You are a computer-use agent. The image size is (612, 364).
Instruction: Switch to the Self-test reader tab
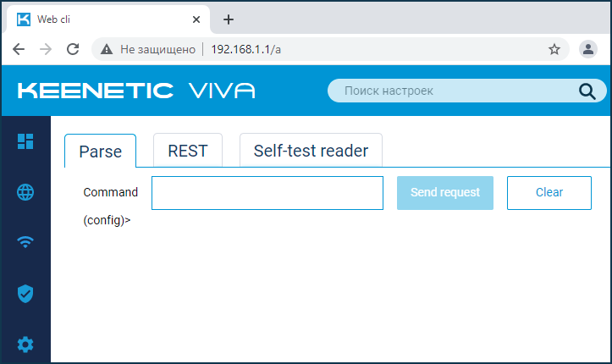click(311, 151)
